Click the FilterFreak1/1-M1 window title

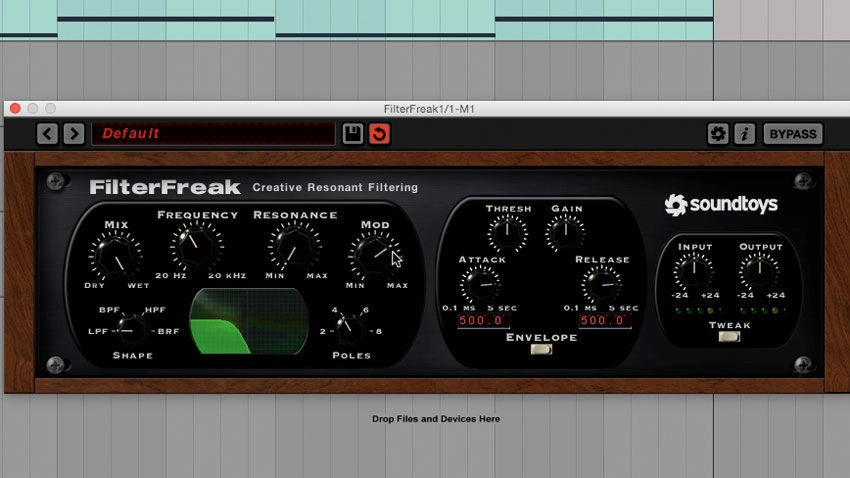click(429, 109)
